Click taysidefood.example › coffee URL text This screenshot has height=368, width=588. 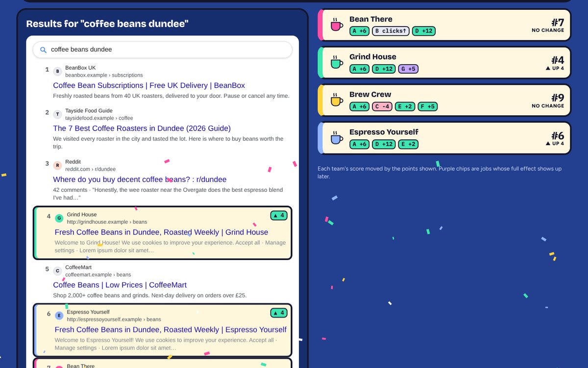(x=99, y=118)
